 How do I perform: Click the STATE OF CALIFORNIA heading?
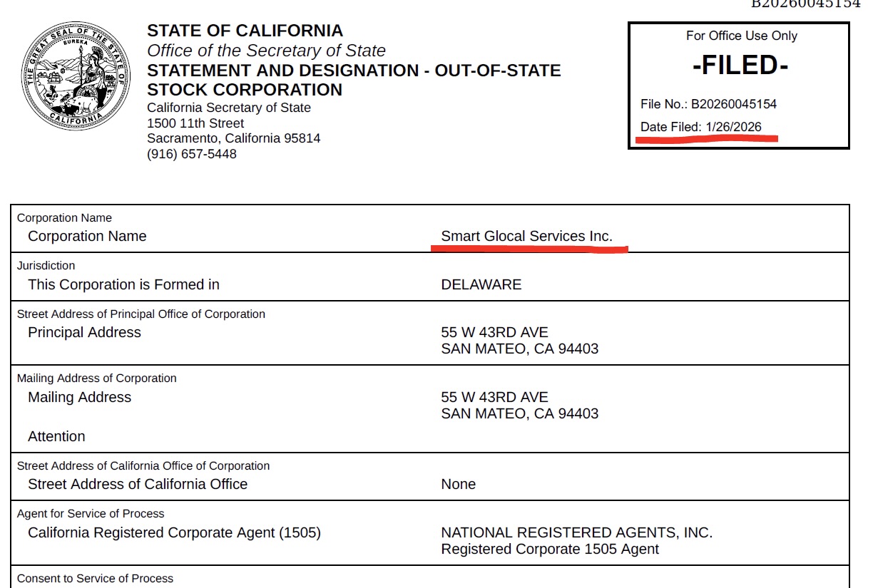(245, 31)
